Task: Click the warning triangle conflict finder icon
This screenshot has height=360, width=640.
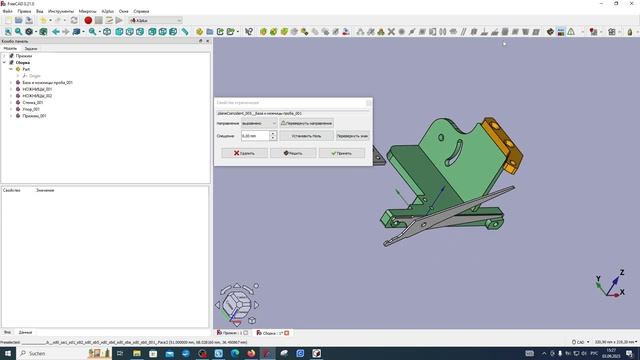Action: tap(571, 31)
